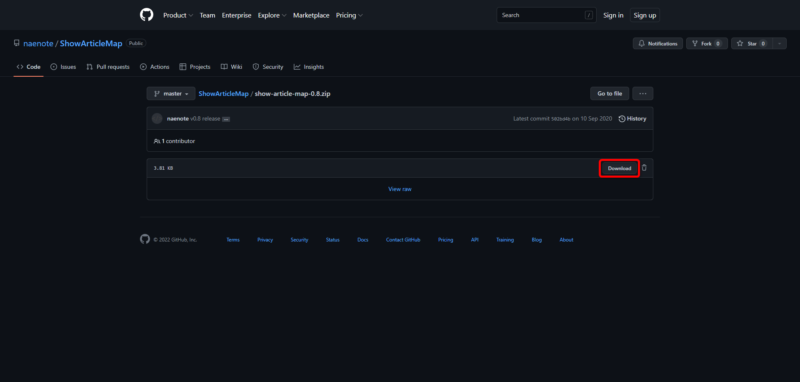Image resolution: width=800 pixels, height=382 pixels.
Task: Star the repository with Star button
Action: click(x=752, y=44)
